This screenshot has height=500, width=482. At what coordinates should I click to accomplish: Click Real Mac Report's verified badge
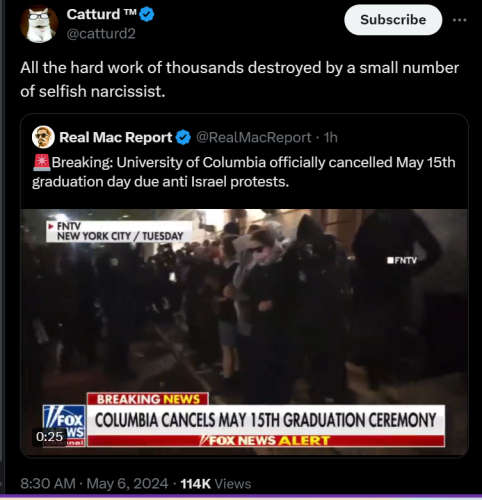pos(183,137)
